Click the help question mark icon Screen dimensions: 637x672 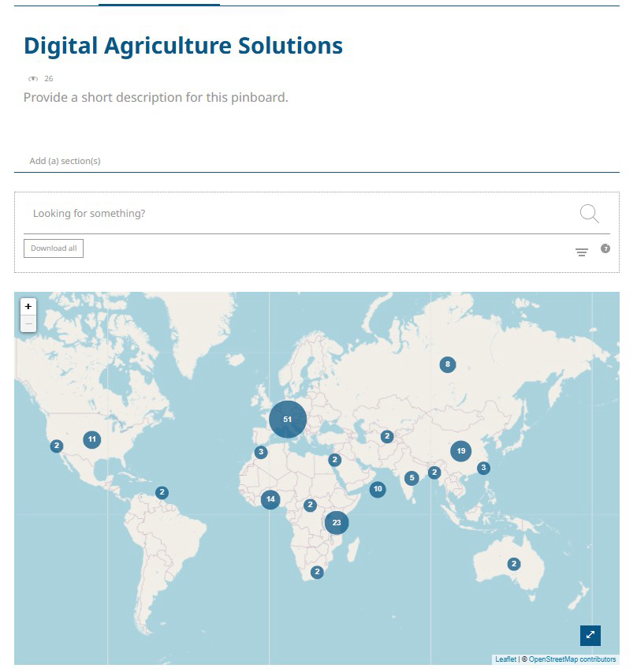pyautogui.click(x=605, y=248)
